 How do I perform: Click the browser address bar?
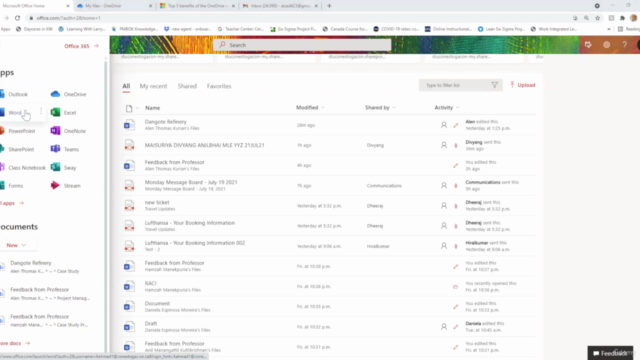(x=298, y=18)
